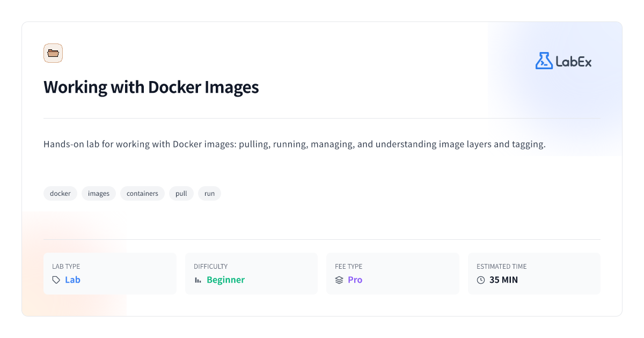Click the clock icon for estimated time
Screen dimensions: 644x338
pos(481,280)
